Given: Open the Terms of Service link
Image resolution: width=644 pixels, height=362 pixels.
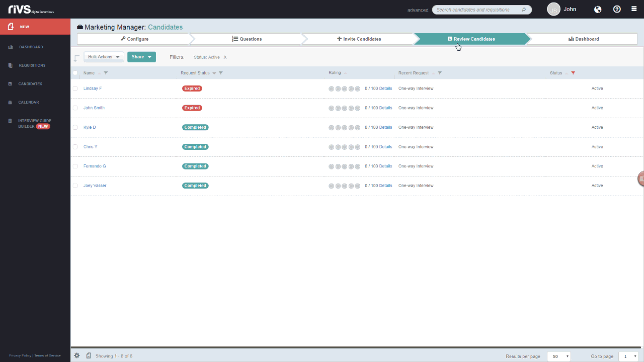Looking at the screenshot, I should (x=47, y=355).
